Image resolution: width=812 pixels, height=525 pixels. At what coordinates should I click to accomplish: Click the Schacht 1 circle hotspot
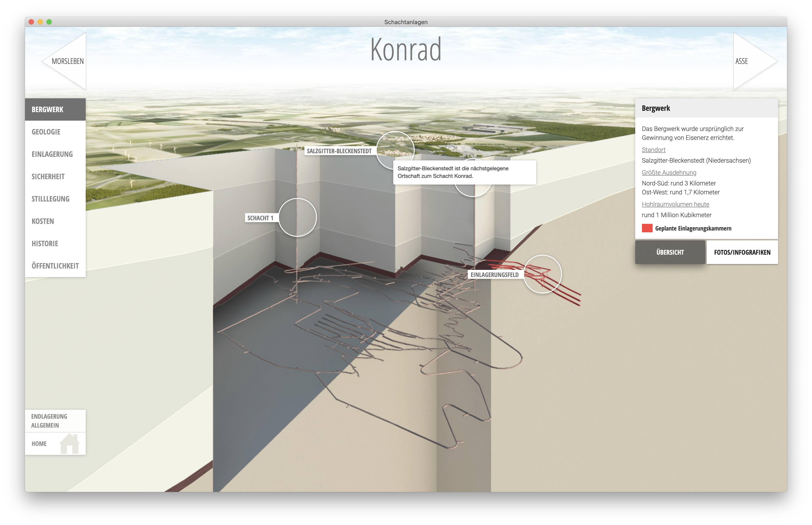pos(297,217)
